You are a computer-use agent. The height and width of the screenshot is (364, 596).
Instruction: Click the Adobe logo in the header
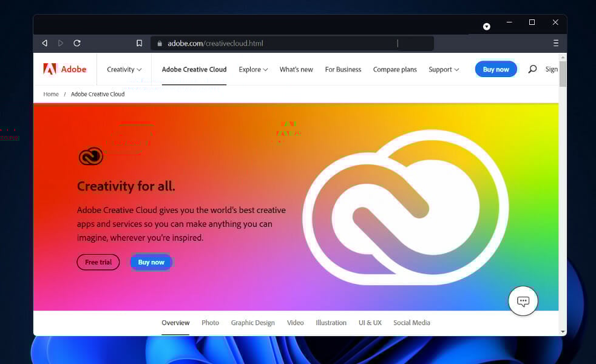(x=64, y=69)
